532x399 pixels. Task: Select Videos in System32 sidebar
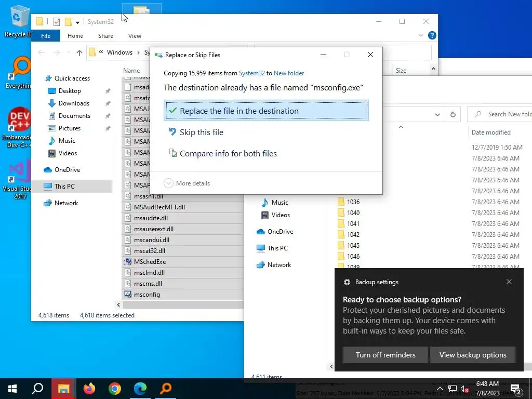pyautogui.click(x=68, y=153)
